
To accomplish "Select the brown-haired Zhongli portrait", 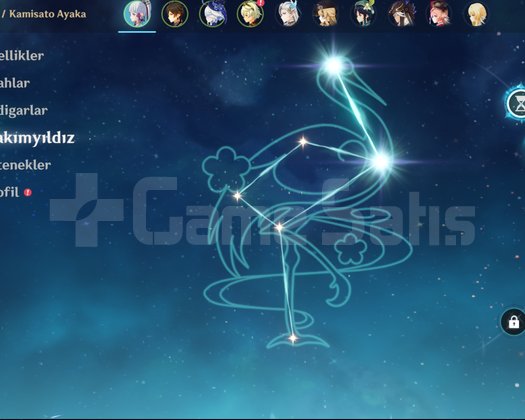I will coord(175,14).
